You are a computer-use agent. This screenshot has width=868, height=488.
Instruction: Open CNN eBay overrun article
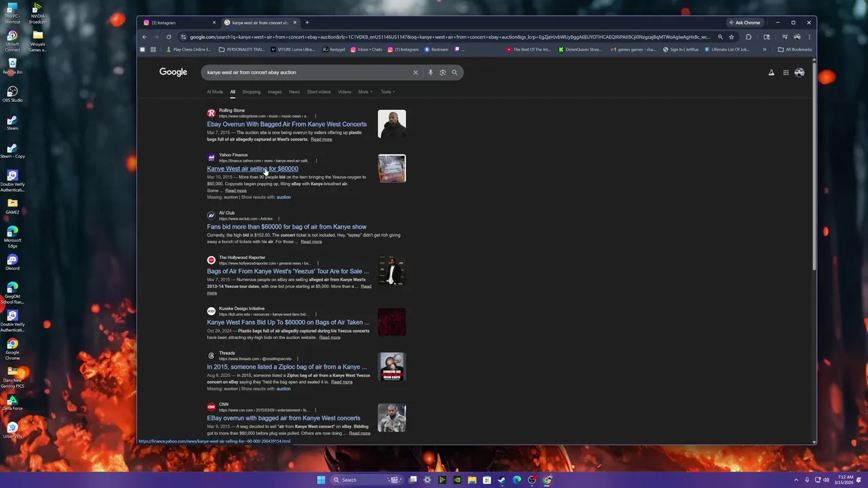[283, 418]
